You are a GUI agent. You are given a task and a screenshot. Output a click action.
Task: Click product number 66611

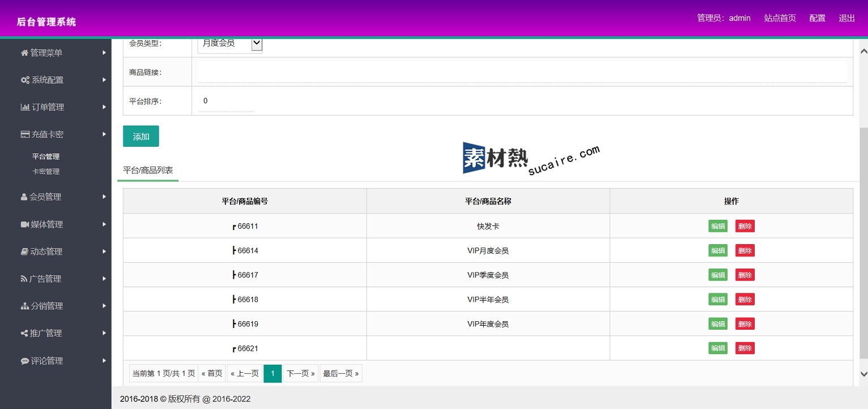coord(248,226)
